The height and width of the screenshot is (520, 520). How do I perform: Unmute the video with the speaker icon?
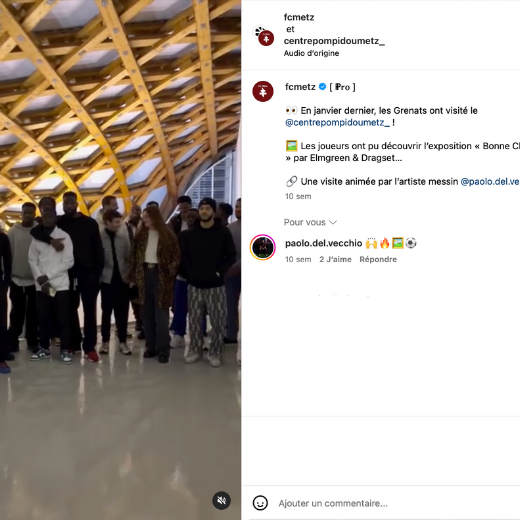tap(222, 500)
